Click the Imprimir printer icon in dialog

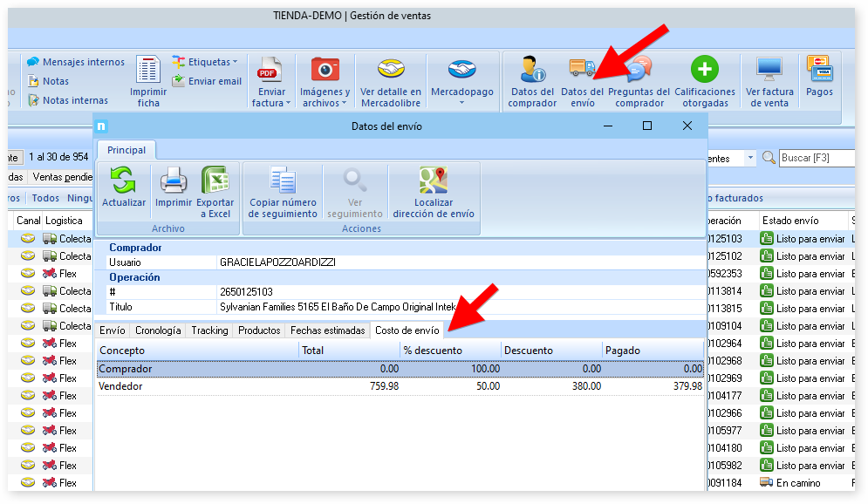pyautogui.click(x=173, y=181)
